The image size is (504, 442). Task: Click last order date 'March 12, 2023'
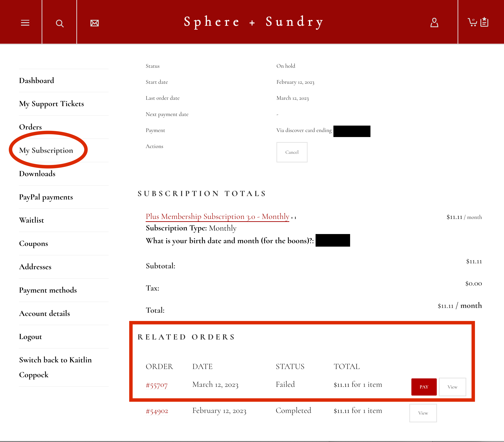pyautogui.click(x=293, y=98)
